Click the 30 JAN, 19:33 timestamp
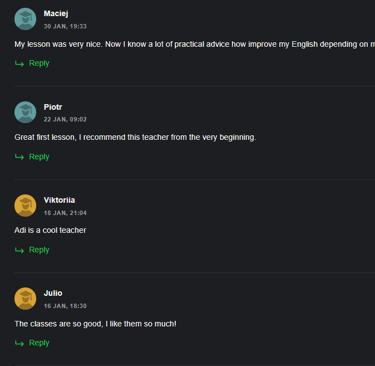 pos(65,26)
